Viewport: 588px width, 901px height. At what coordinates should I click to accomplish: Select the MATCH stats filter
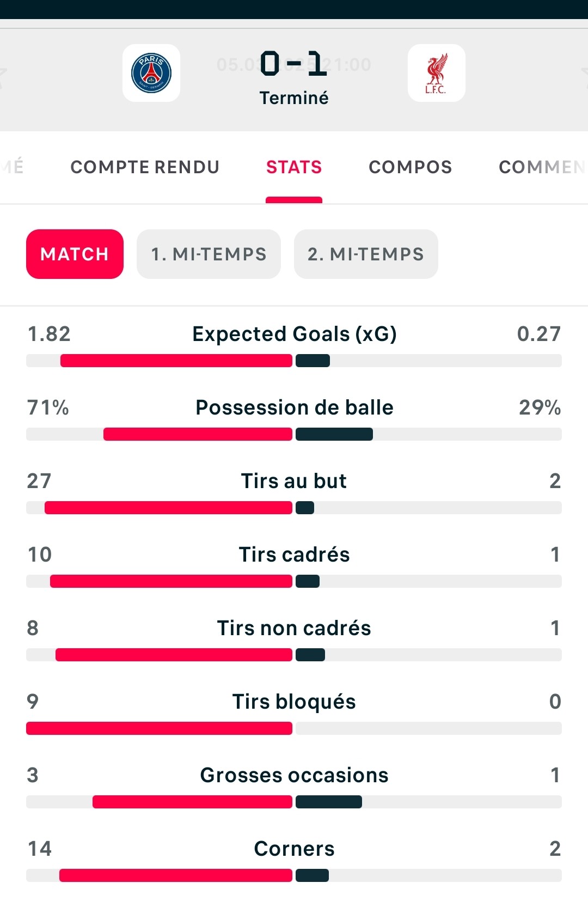(x=75, y=254)
